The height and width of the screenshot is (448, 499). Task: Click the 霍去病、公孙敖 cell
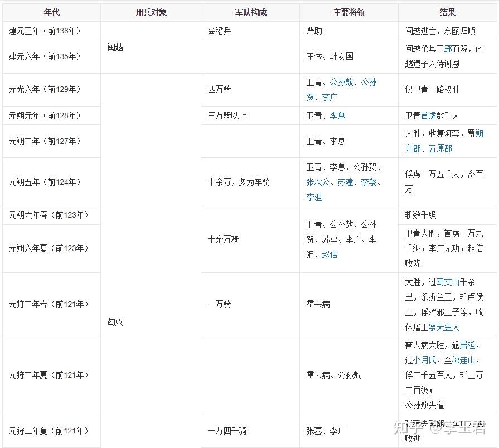[349, 375]
